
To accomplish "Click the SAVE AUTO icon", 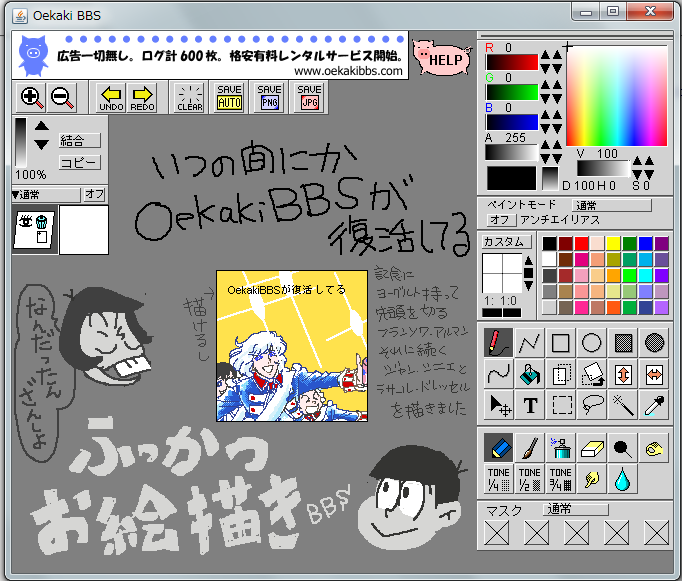I will [229, 97].
